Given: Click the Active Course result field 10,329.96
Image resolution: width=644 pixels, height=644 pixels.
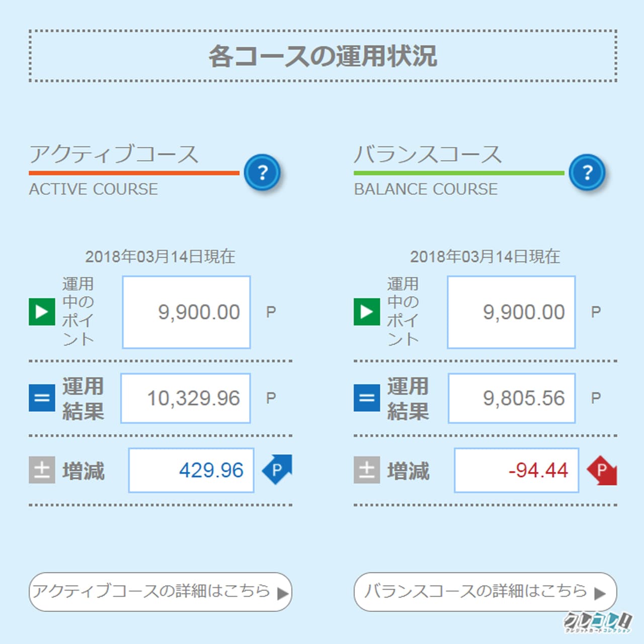Looking at the screenshot, I should pos(186,398).
